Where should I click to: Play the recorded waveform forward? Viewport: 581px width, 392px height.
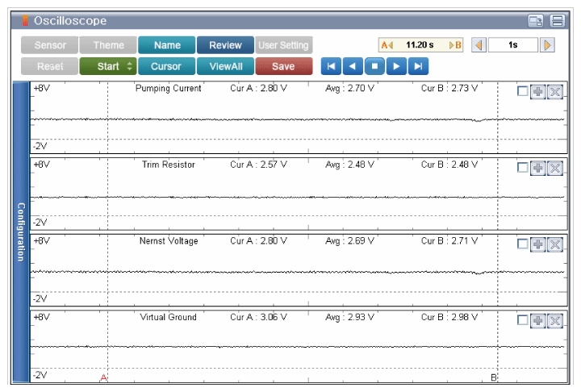coord(395,66)
